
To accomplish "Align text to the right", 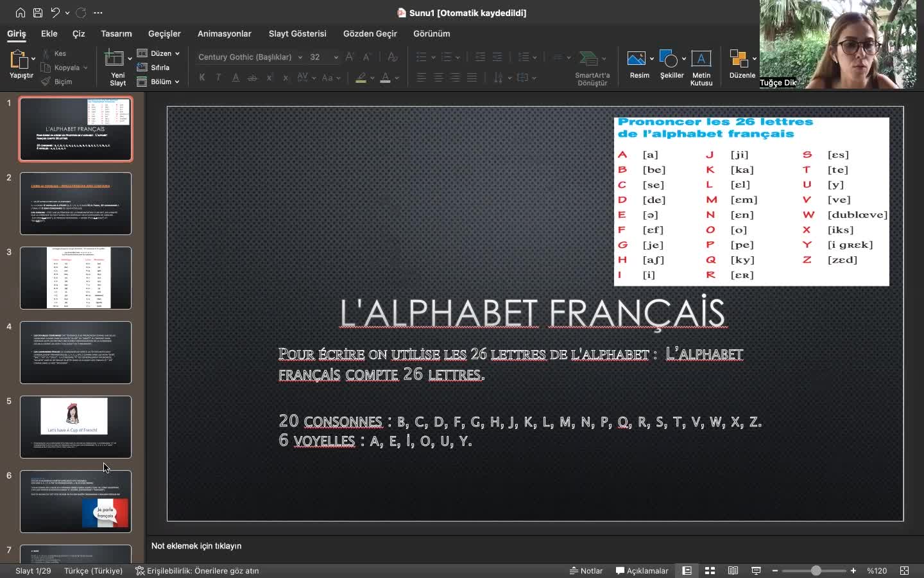I will coord(455,78).
